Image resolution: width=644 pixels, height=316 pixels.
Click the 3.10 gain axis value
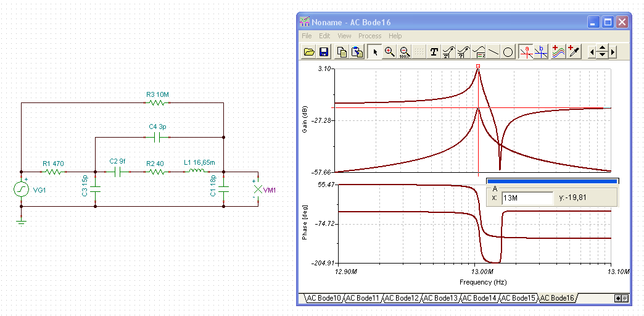click(324, 69)
